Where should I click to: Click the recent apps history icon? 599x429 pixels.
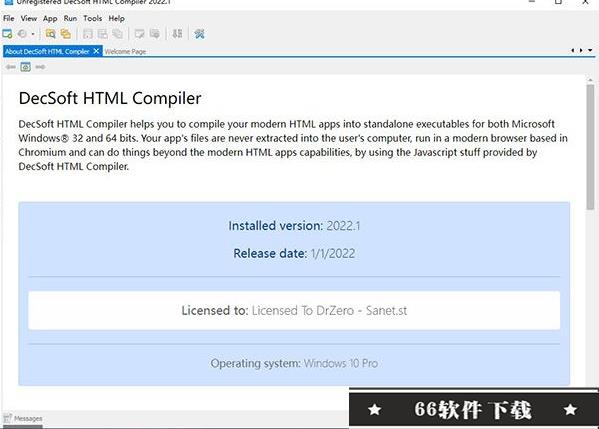click(x=23, y=34)
